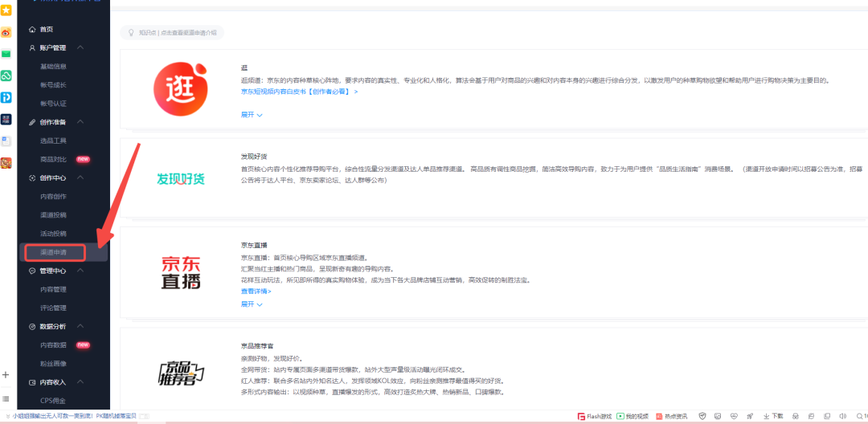Open the yellow star favorites icon in browser sidebar
The height and width of the screenshot is (424, 868).
coord(6,10)
